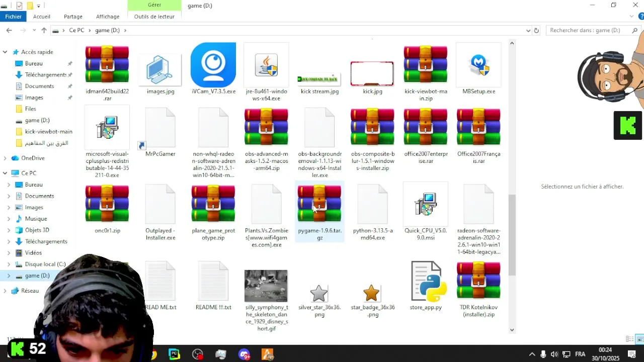
Task: Collapse Ce PC tree node
Action: (5, 173)
